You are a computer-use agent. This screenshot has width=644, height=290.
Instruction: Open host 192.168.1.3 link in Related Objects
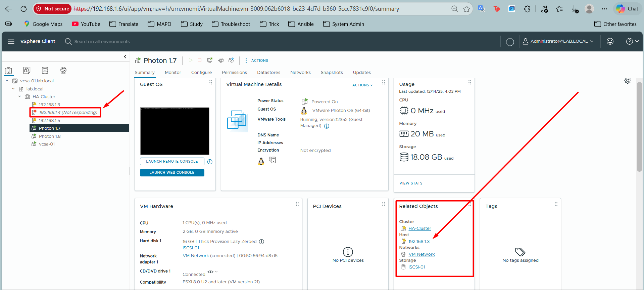[x=419, y=241]
